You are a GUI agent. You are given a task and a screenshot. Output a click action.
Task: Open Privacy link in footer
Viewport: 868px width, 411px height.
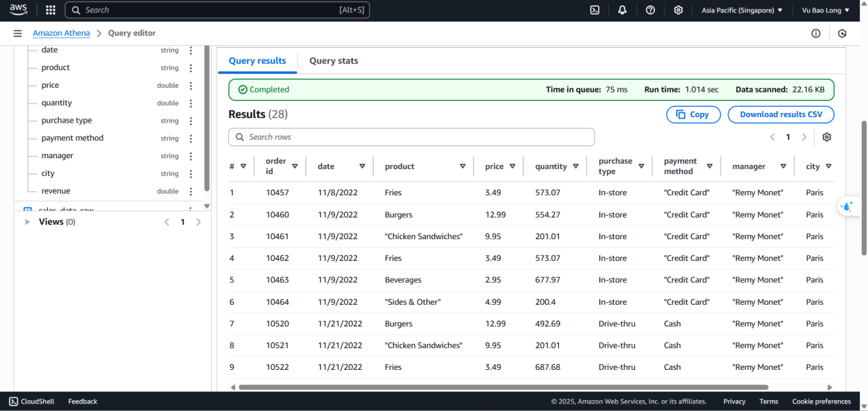point(734,401)
